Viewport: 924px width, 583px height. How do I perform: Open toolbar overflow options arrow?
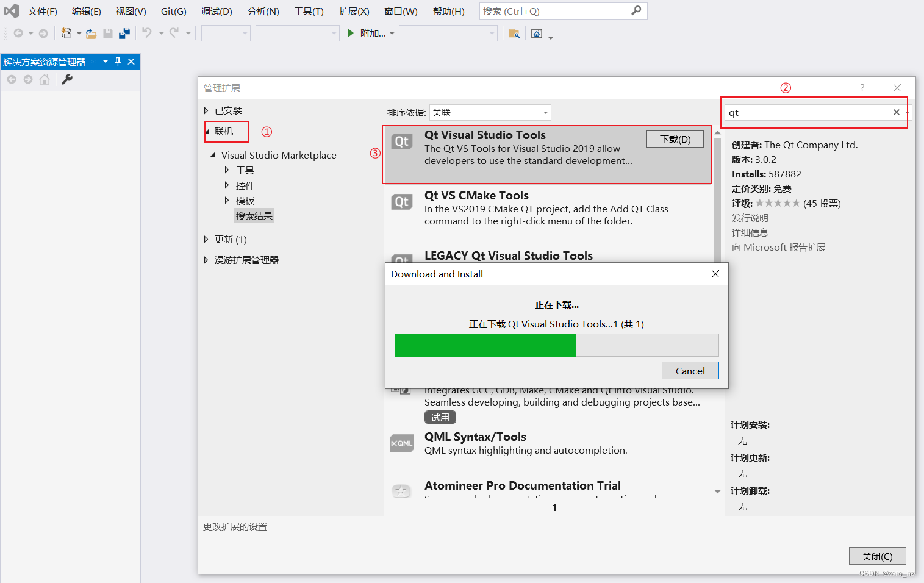tap(551, 37)
